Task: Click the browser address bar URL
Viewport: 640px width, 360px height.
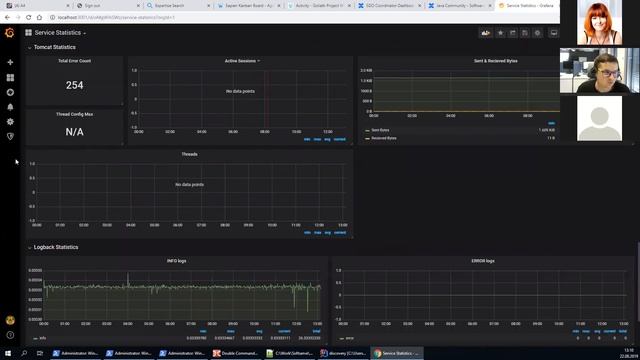Action: 116,18
